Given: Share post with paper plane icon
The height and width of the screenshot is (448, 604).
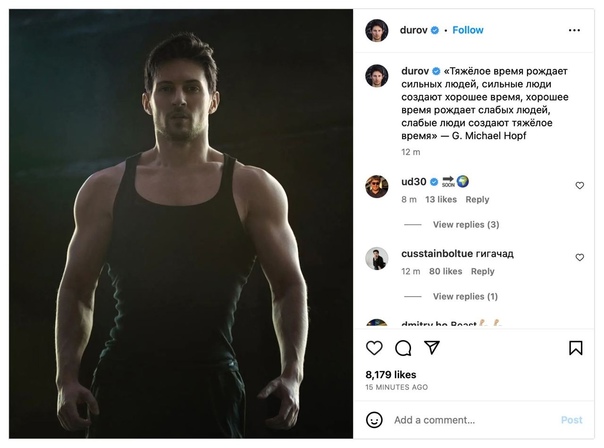Looking at the screenshot, I should tap(431, 348).
